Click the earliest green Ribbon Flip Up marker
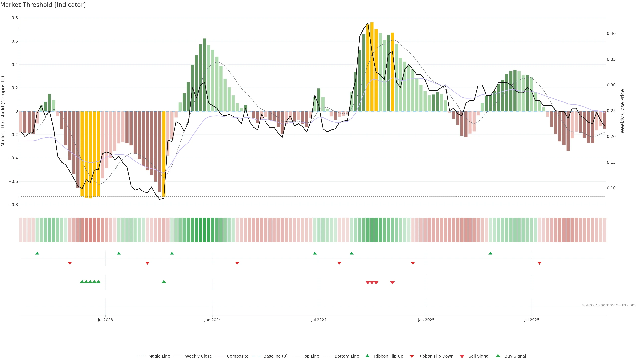 pos(37,253)
